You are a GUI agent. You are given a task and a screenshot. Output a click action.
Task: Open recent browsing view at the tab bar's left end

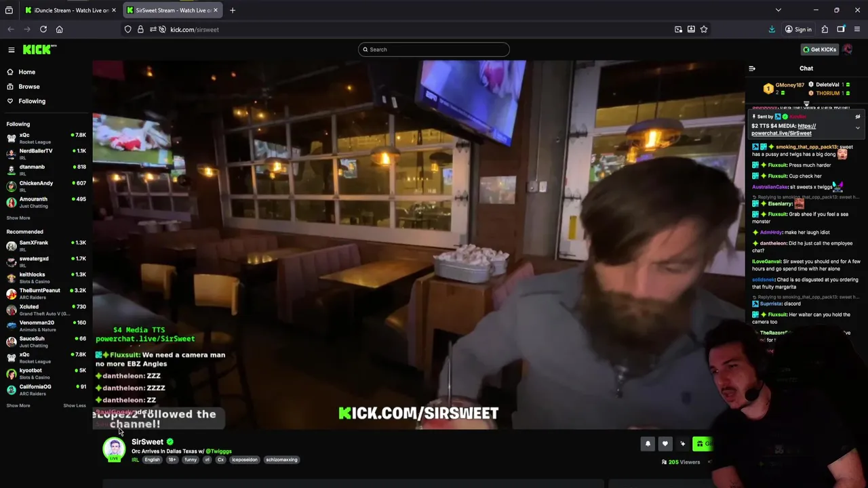point(9,10)
